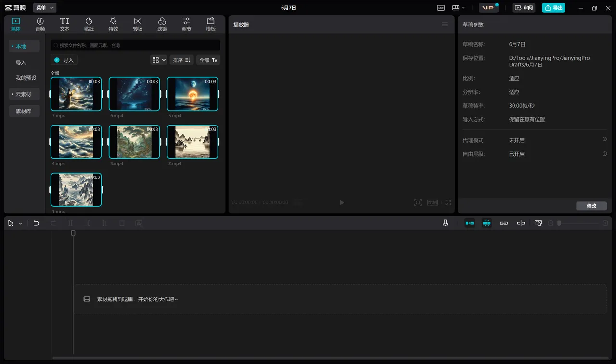Click the crop image icon in timeline toolbar
616x364 pixels.
click(x=139, y=223)
